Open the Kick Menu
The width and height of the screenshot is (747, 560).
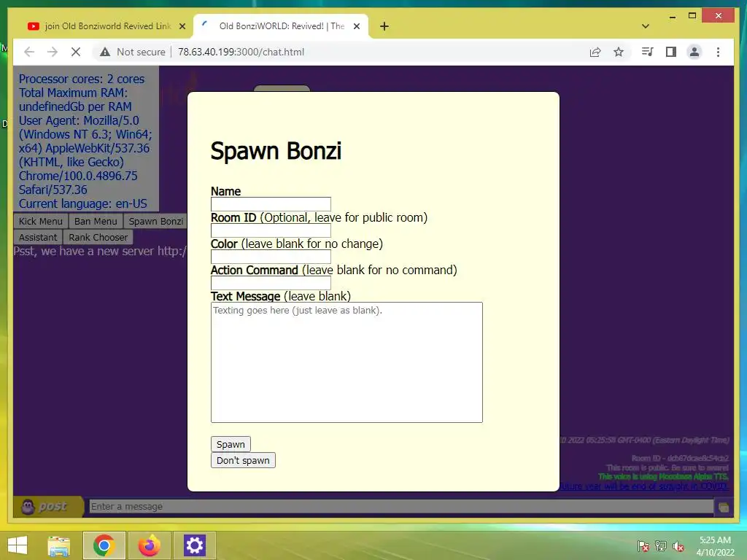point(41,221)
